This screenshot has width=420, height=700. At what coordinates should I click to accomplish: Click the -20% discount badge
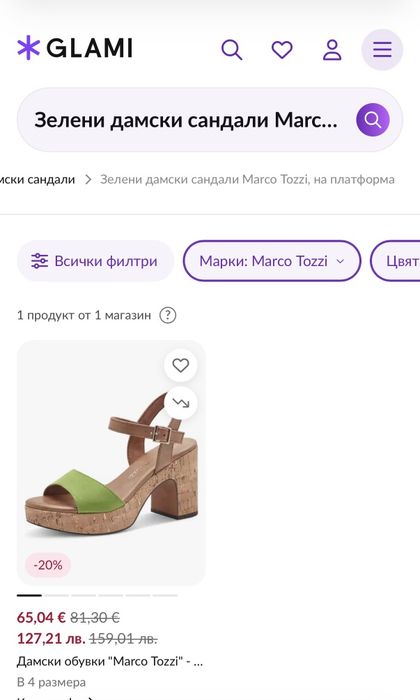pos(48,565)
